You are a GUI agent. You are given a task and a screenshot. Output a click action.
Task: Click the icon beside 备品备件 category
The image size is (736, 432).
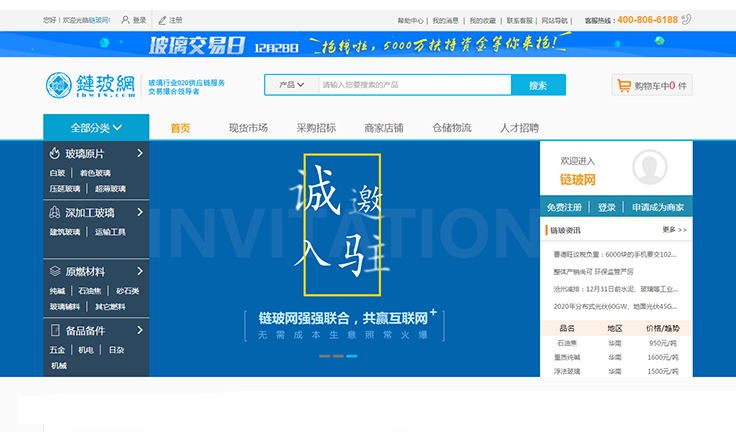[55, 330]
